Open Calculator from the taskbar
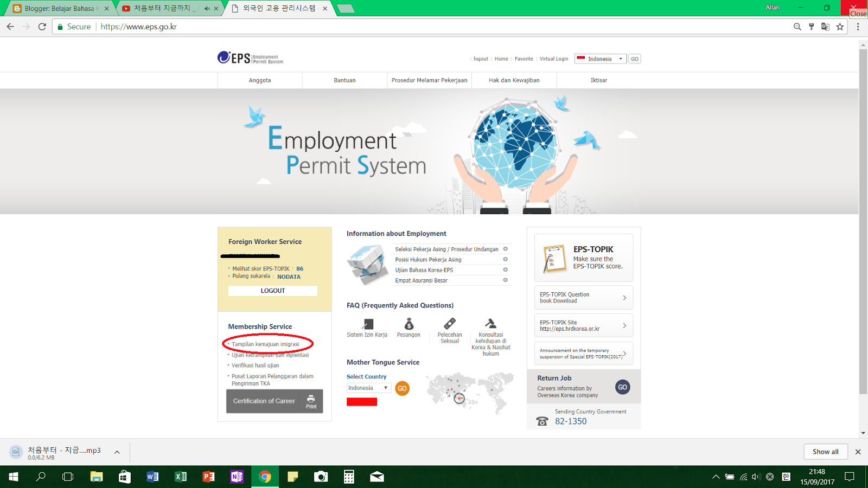Image resolution: width=868 pixels, height=488 pixels. click(x=349, y=477)
